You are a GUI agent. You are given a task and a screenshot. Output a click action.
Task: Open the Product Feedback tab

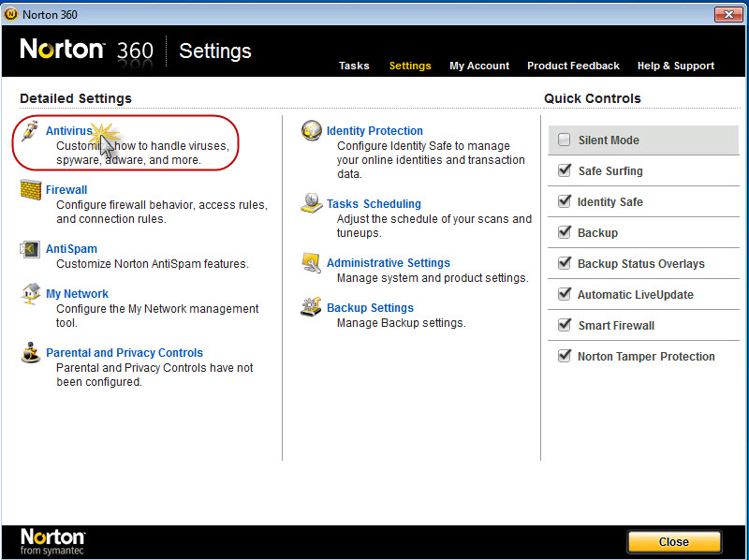click(573, 66)
